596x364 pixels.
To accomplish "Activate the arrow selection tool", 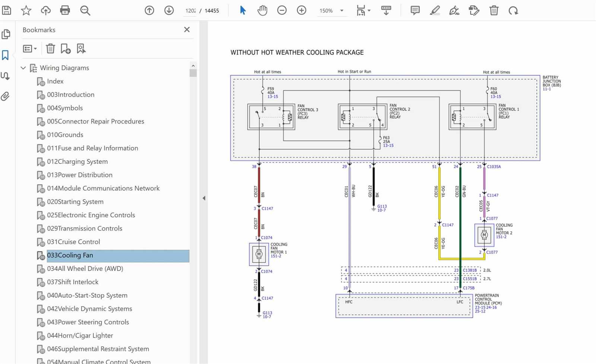I will (x=243, y=10).
